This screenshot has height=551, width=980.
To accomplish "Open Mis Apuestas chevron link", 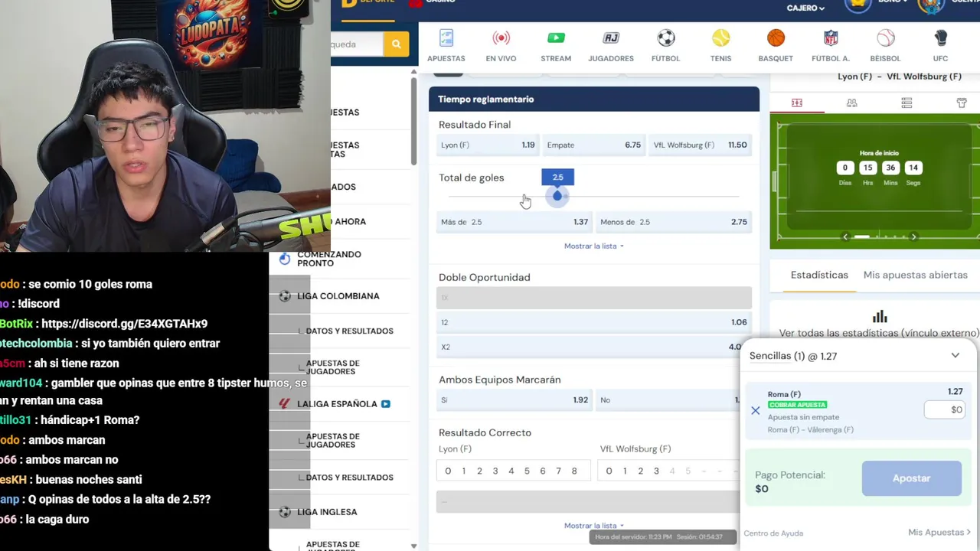I will point(939,533).
